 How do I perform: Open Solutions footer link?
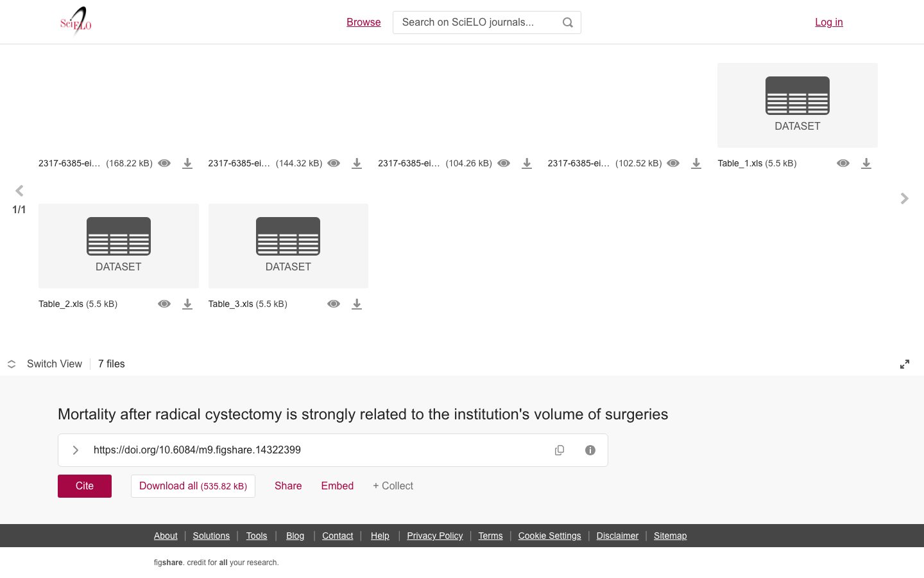[211, 536]
